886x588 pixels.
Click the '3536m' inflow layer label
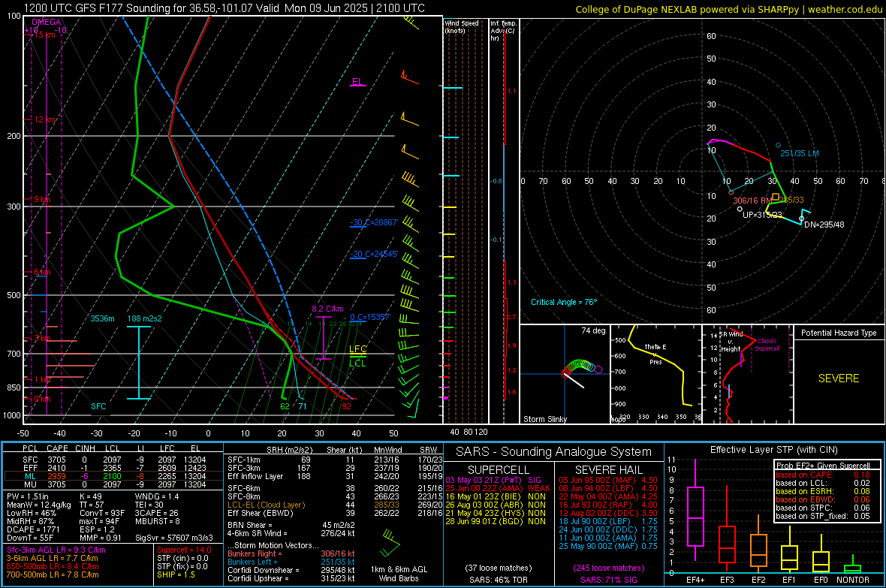102,319
